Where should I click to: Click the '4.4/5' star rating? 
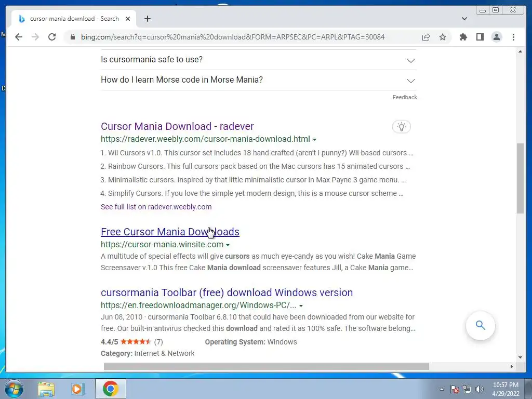pyautogui.click(x=131, y=342)
